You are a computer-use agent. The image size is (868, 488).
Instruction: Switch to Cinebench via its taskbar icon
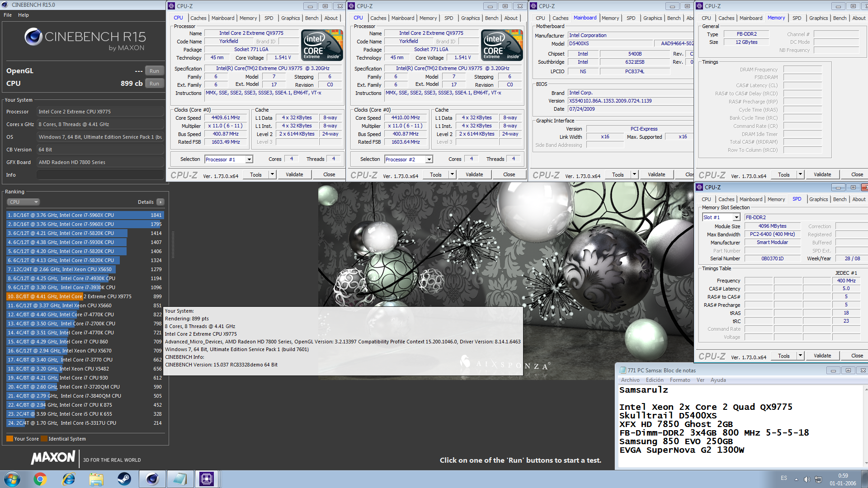(152, 479)
